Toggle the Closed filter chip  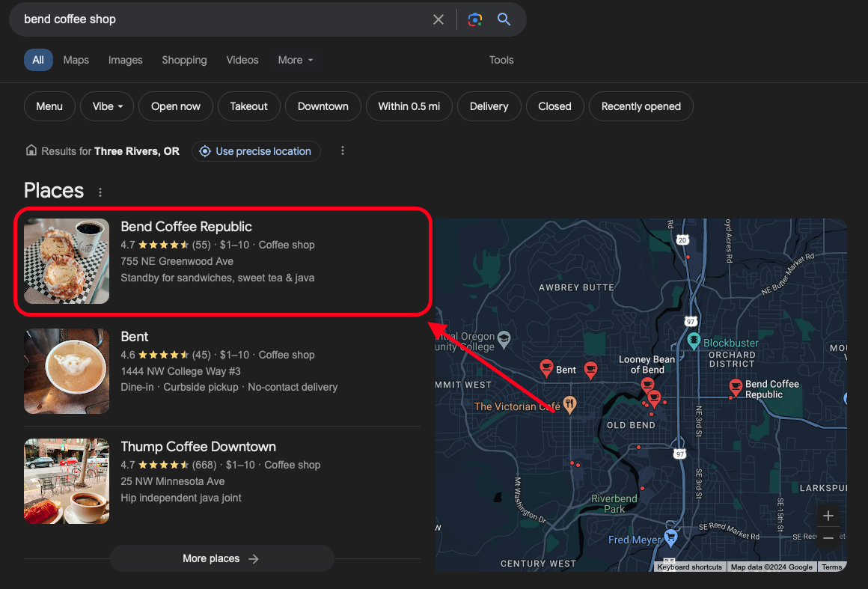pyautogui.click(x=554, y=106)
